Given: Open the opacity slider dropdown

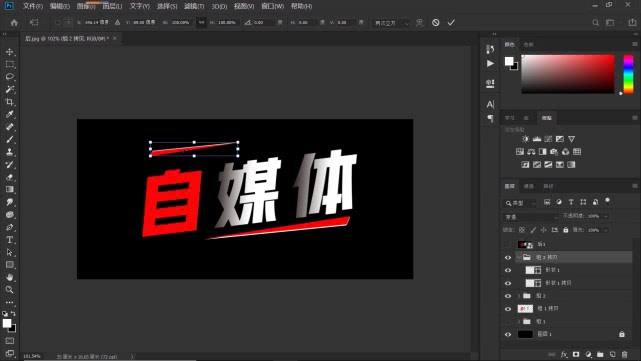Looking at the screenshot, I should [606, 216].
